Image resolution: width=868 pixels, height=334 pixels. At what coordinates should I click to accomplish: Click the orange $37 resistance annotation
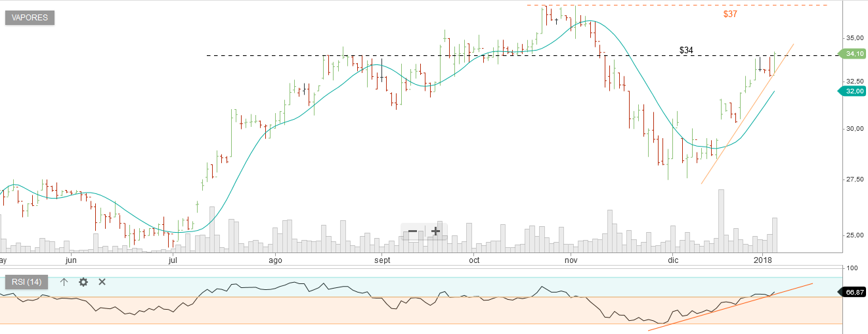[x=729, y=14]
